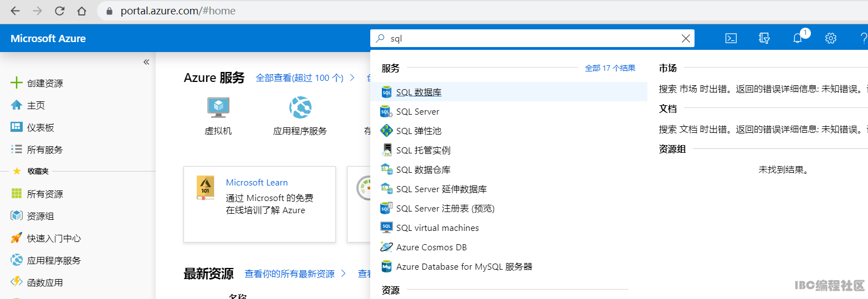Click the 所有资源 grid icon
Viewport: 868px width, 299px height.
tap(17, 194)
